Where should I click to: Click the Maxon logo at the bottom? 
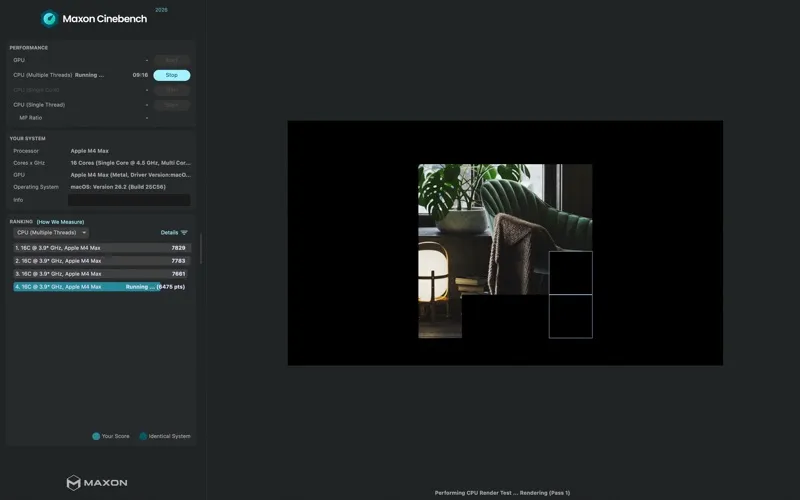click(97, 483)
